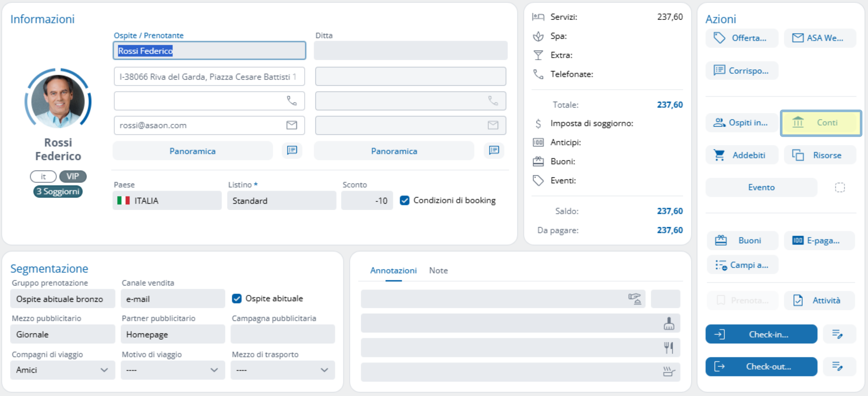868x396 pixels.
Task: Click fork and knife annotation icon
Action: [669, 348]
